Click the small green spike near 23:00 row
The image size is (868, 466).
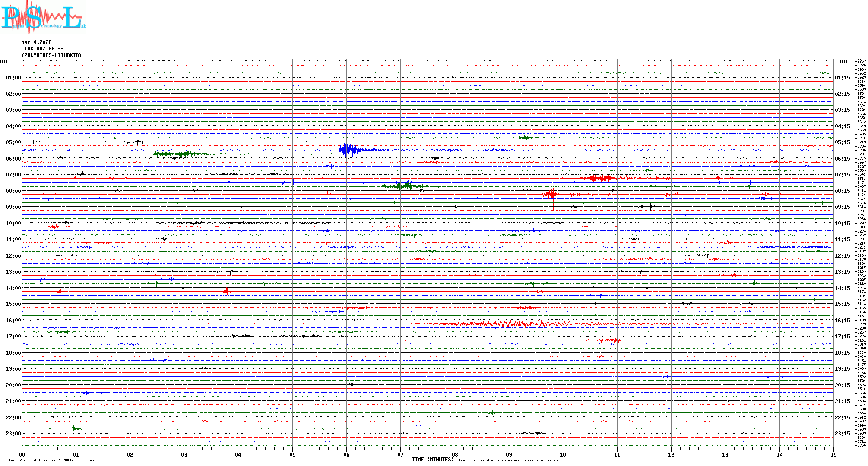[74, 428]
